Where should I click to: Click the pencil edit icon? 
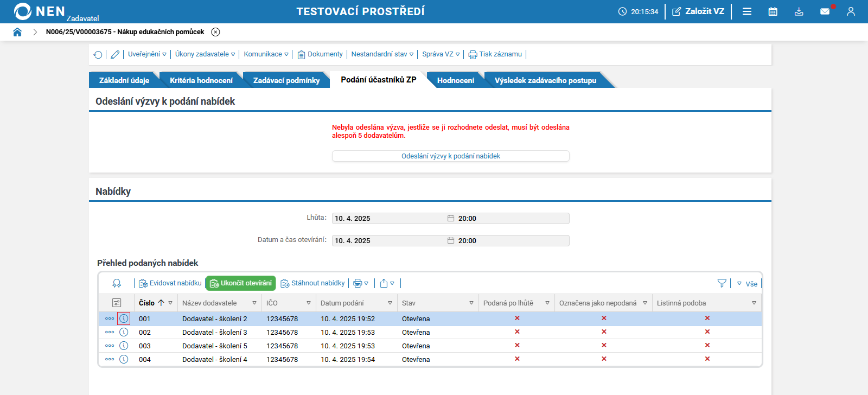[115, 54]
